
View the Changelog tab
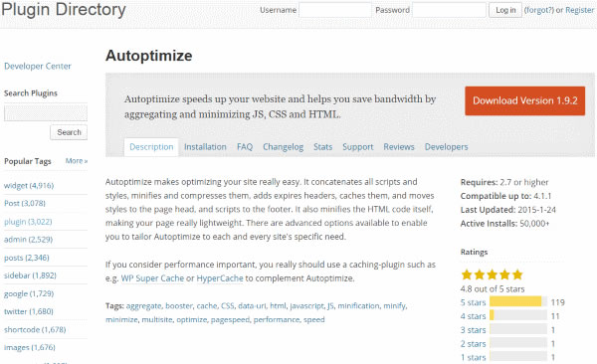(x=283, y=147)
